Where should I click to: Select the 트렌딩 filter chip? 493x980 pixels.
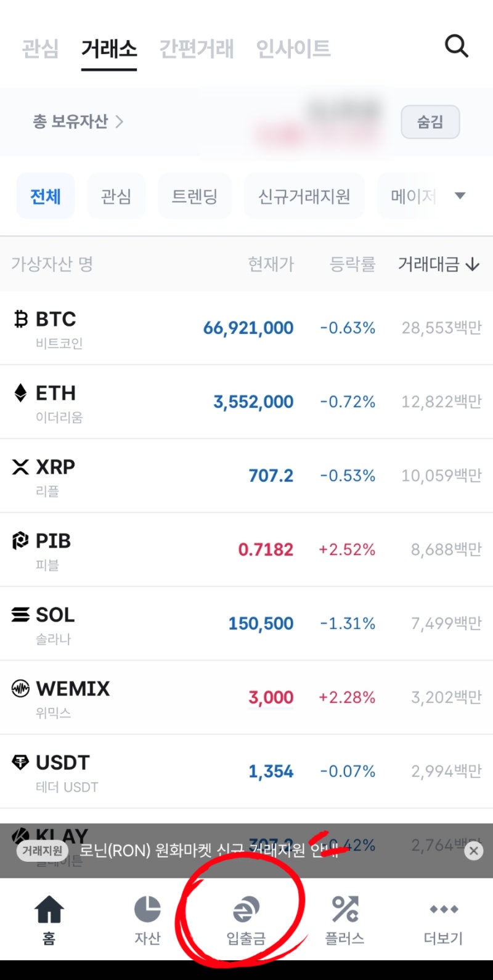coord(195,196)
